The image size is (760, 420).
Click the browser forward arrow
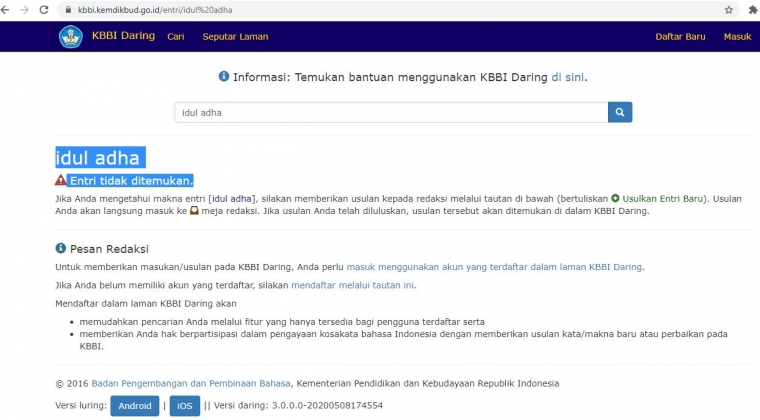point(24,10)
